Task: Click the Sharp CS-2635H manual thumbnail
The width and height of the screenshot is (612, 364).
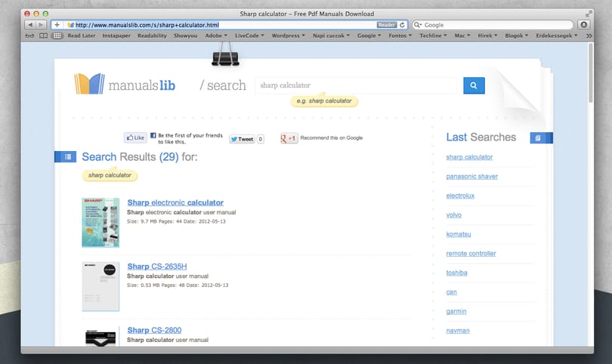Action: pyautogui.click(x=100, y=286)
